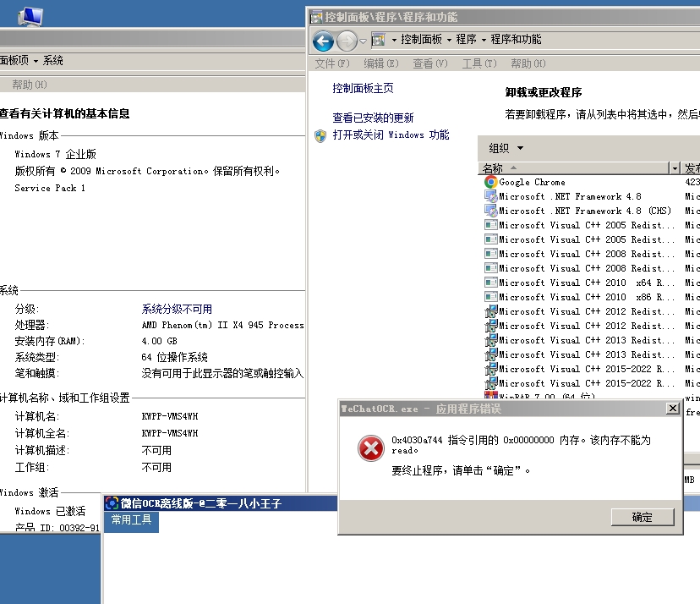Select second Visual C++ 2015-2022 icon
This screenshot has width=700, height=604.
(x=490, y=383)
